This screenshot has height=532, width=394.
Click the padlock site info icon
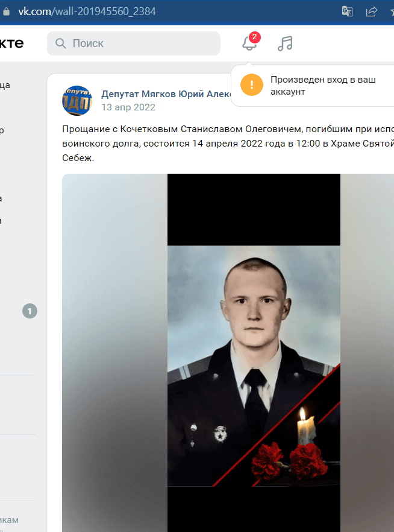[6, 11]
